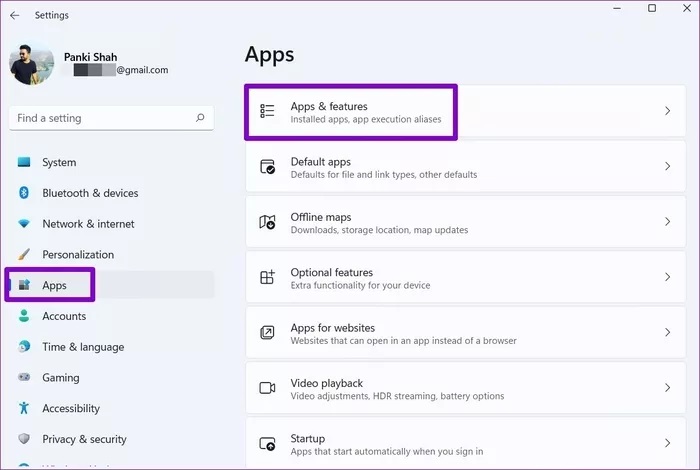The width and height of the screenshot is (700, 470).
Task: Click the Offline maps icon
Action: tap(267, 222)
